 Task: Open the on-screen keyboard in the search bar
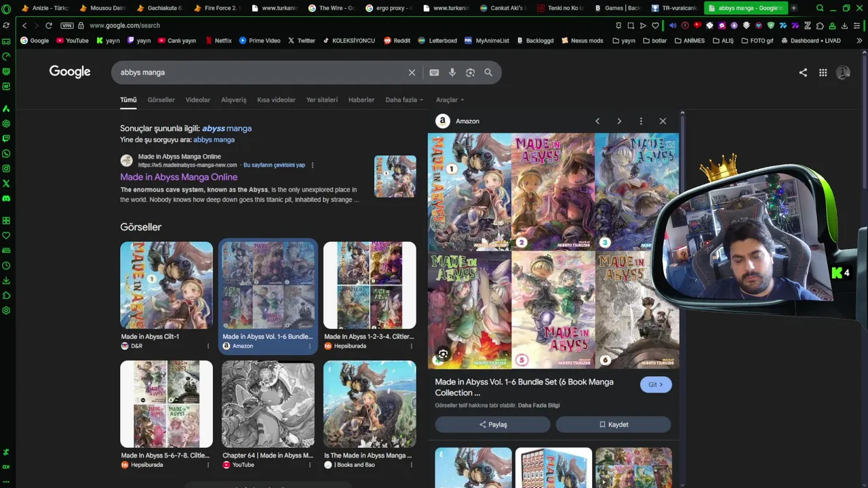click(x=434, y=73)
